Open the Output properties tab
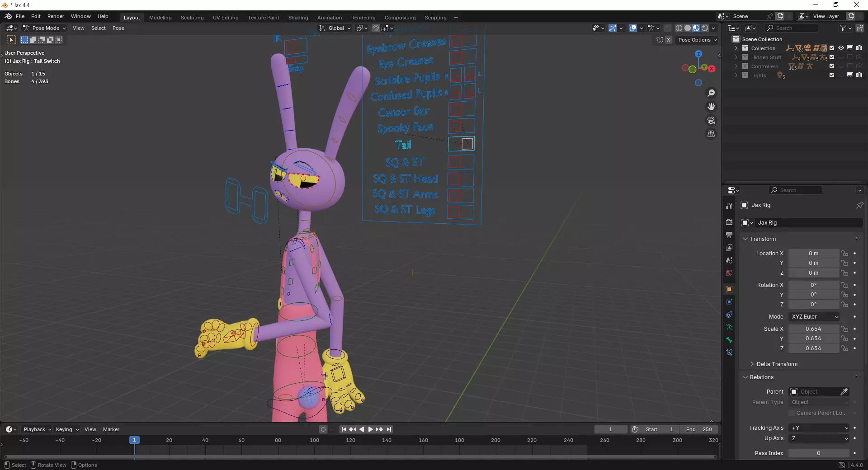This screenshot has height=470, width=868. (729, 235)
